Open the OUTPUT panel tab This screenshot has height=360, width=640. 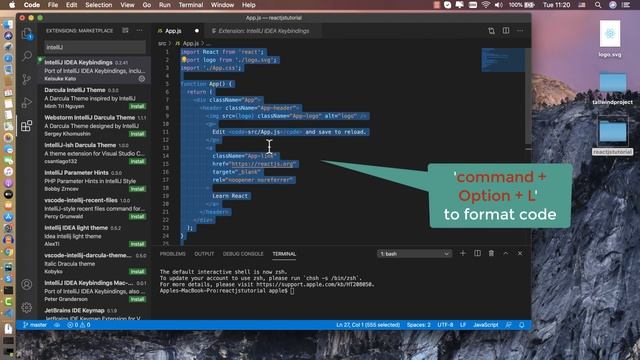pyautogui.click(x=204, y=254)
